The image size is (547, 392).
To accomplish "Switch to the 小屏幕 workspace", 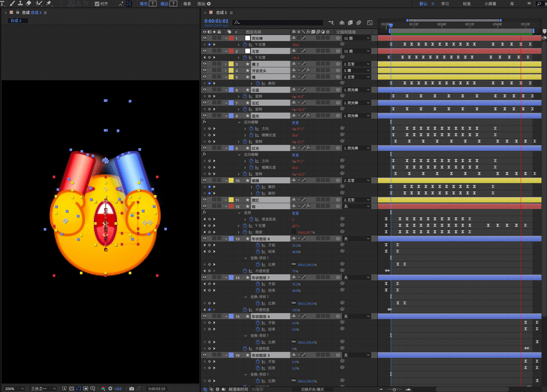I will click(x=490, y=4).
